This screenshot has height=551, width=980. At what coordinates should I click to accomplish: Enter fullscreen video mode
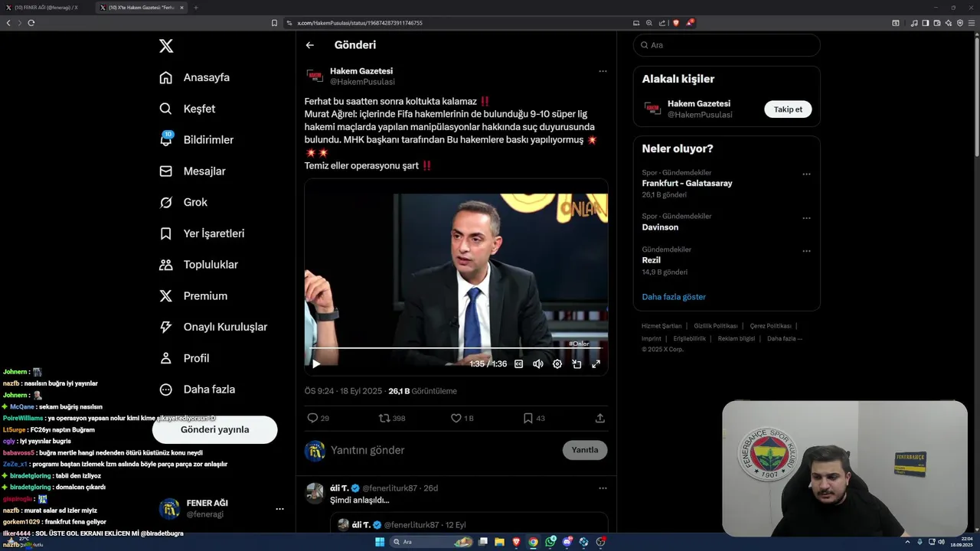pos(596,364)
